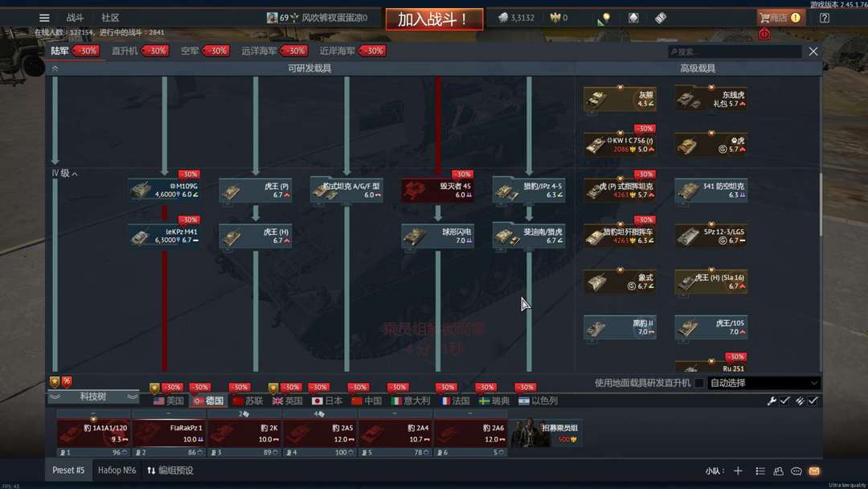Close the research tree window

coord(813,51)
